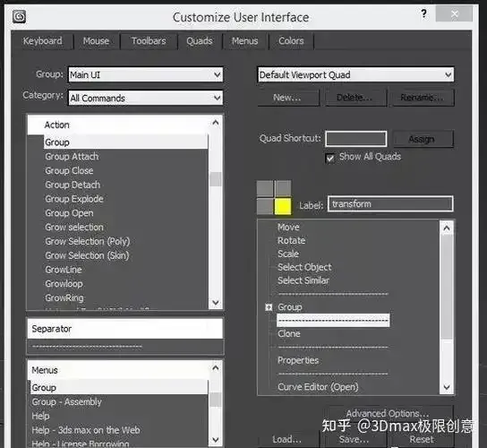Select Group in the Action list
The image size is (487, 448).
125,142
